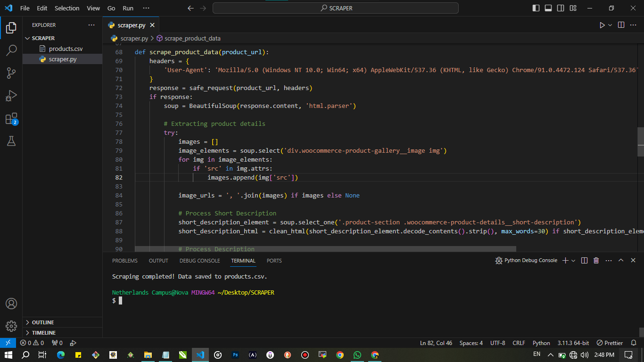This screenshot has width=644, height=362.
Task: Toggle the bottom panel layout icon
Action: (548, 8)
